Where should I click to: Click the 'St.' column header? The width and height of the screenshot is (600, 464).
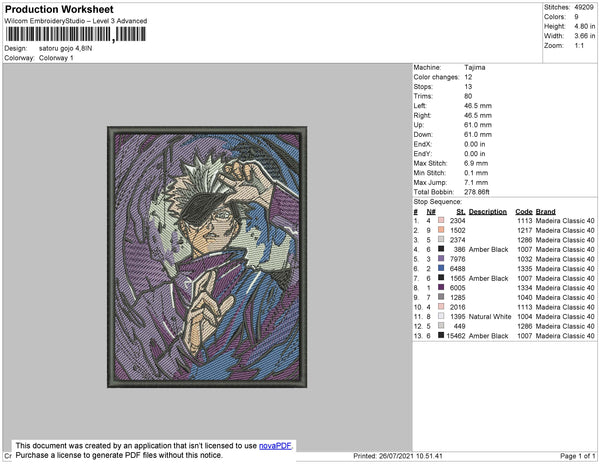(461, 212)
